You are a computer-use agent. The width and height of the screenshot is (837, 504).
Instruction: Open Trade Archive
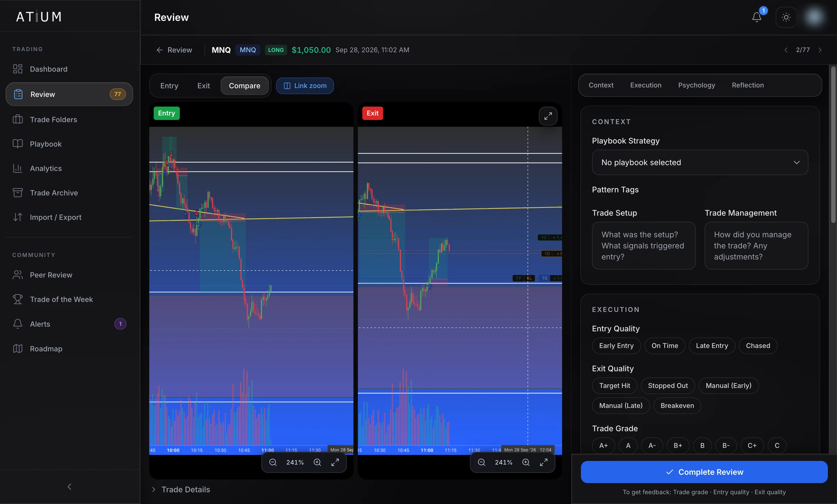(x=69, y=193)
